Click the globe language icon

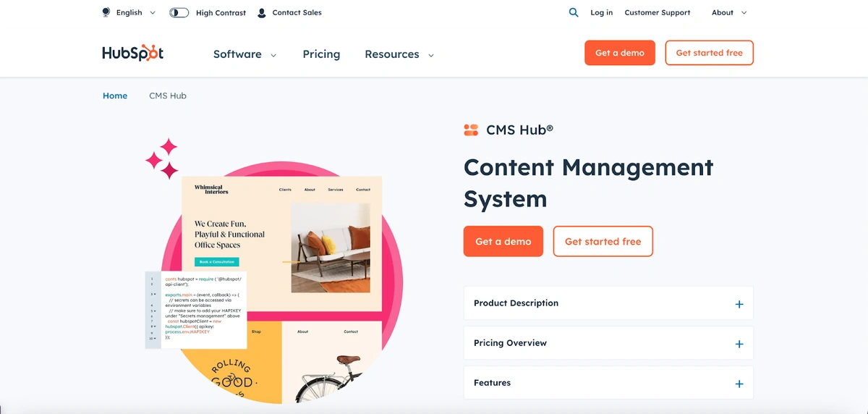pos(106,12)
